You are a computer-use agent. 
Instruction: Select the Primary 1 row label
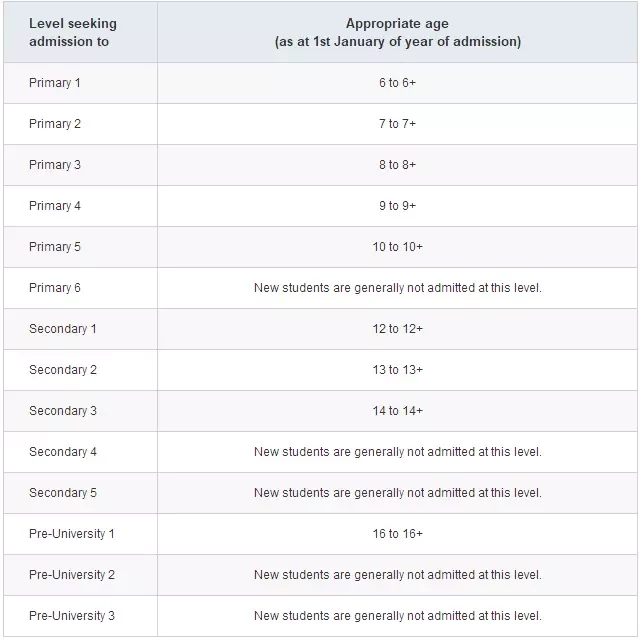tap(55, 83)
